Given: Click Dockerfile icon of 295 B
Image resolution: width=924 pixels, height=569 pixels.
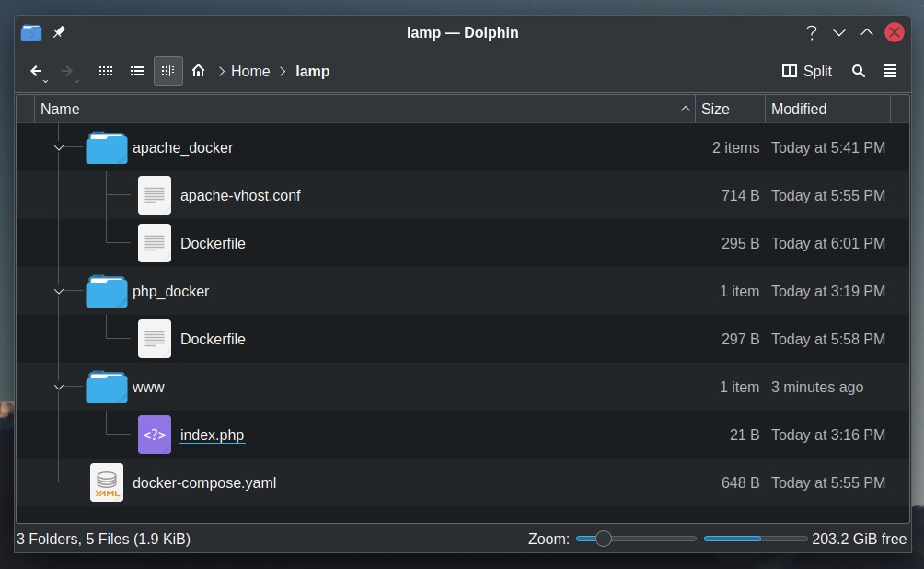Looking at the screenshot, I should click(x=155, y=243).
